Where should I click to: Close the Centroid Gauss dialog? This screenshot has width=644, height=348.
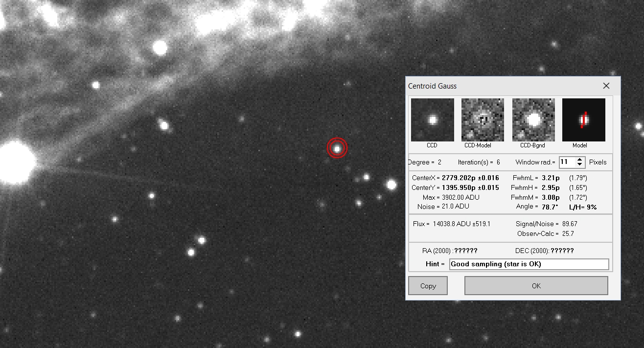point(606,86)
